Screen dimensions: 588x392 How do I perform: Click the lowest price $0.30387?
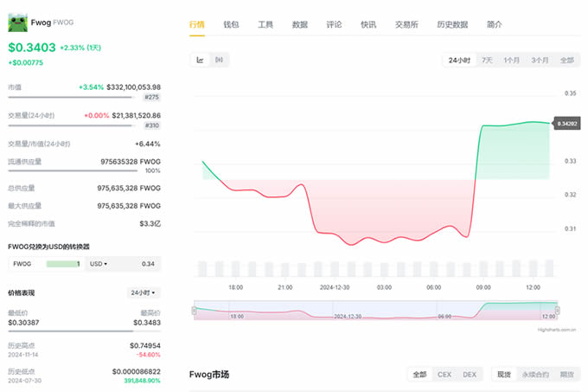coord(23,323)
